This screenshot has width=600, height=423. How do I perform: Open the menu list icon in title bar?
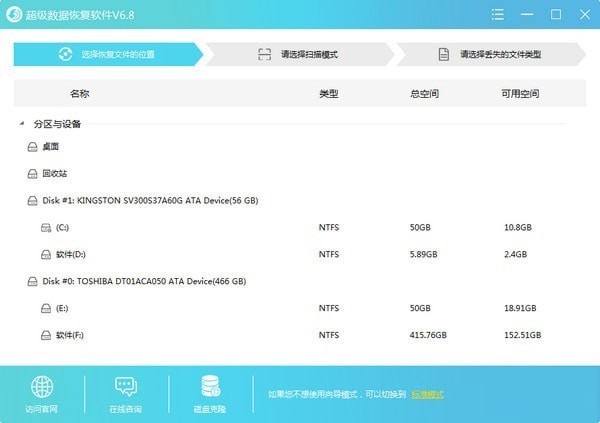click(x=497, y=15)
